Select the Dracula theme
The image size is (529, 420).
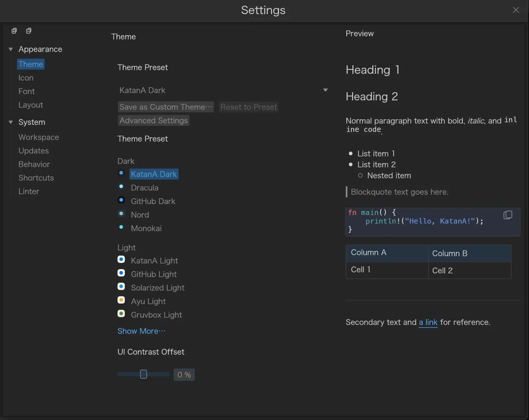145,188
